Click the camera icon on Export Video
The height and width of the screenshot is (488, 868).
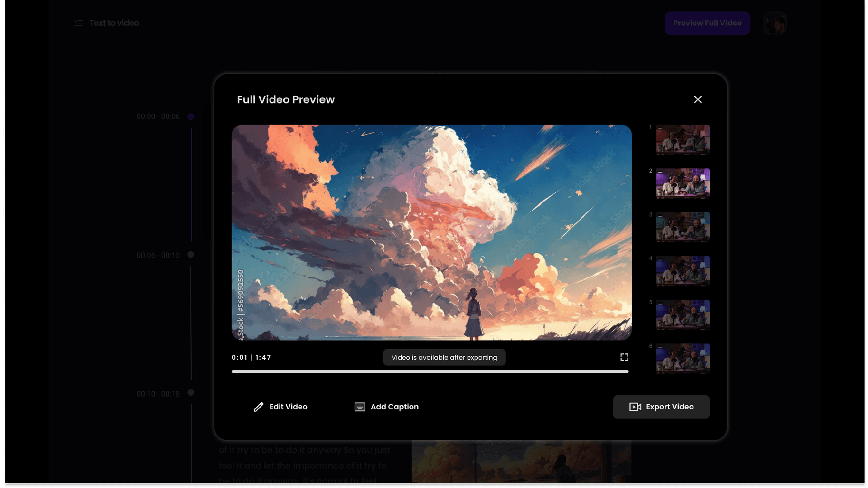635,407
